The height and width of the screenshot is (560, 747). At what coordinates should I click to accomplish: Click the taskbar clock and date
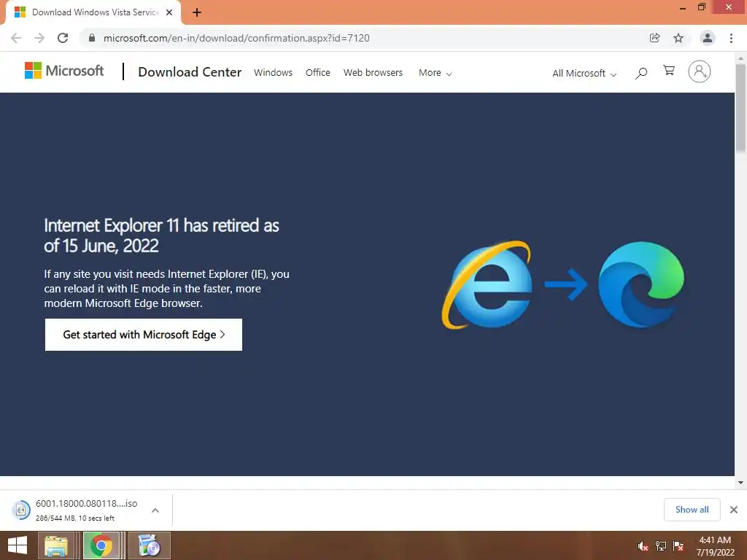tap(715, 546)
